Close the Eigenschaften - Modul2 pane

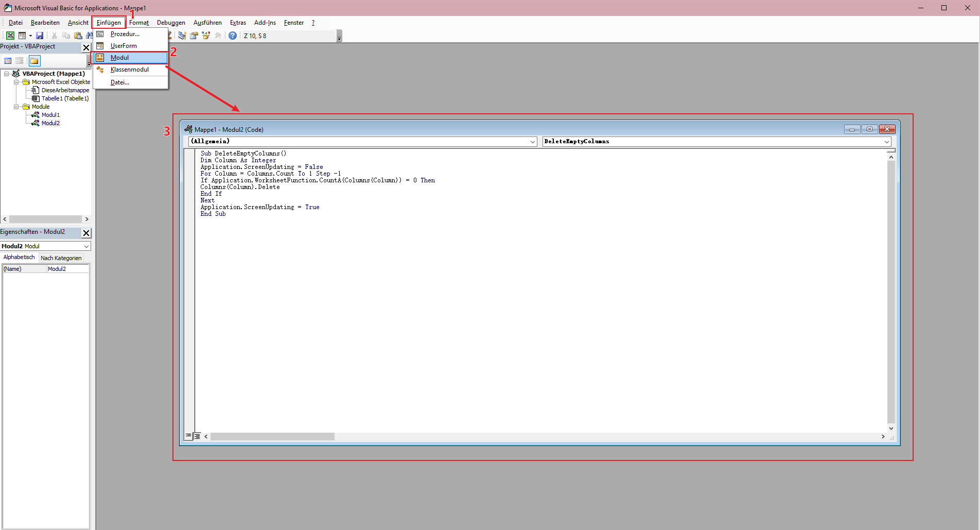pyautogui.click(x=86, y=233)
